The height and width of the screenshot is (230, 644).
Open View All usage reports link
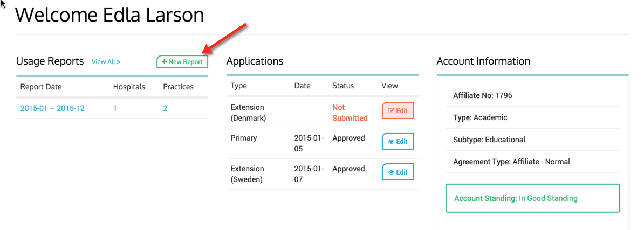(x=106, y=62)
